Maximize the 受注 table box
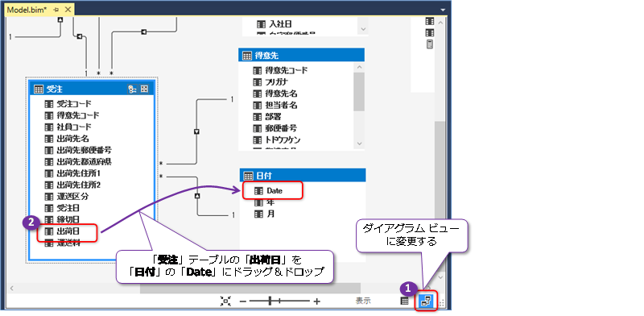The width and height of the screenshot is (644, 316). [144, 89]
